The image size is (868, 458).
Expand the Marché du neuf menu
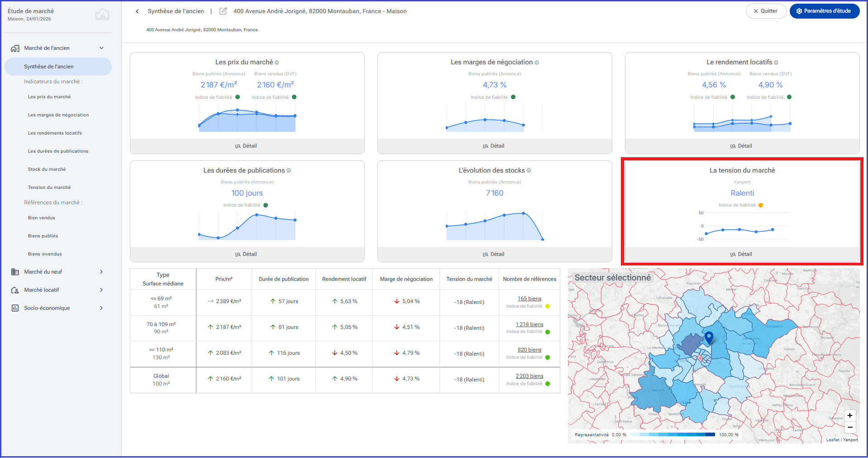(101, 272)
